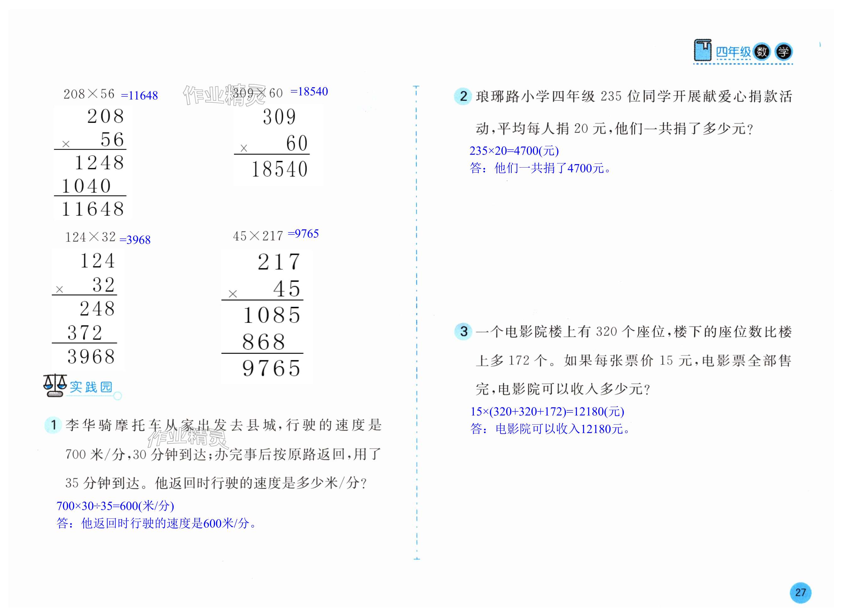Click the vertical calculation result 9765
This screenshot has width=843, height=616.
click(x=271, y=368)
